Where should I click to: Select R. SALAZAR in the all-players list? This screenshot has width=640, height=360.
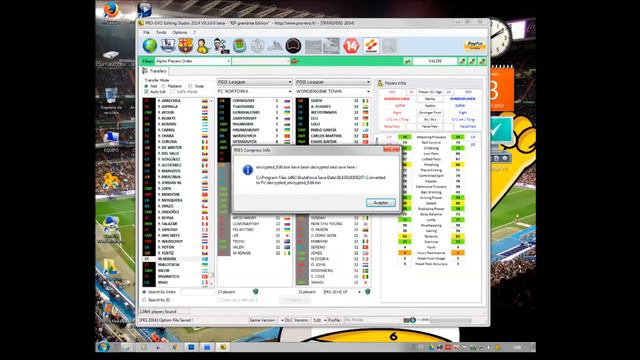click(167, 224)
